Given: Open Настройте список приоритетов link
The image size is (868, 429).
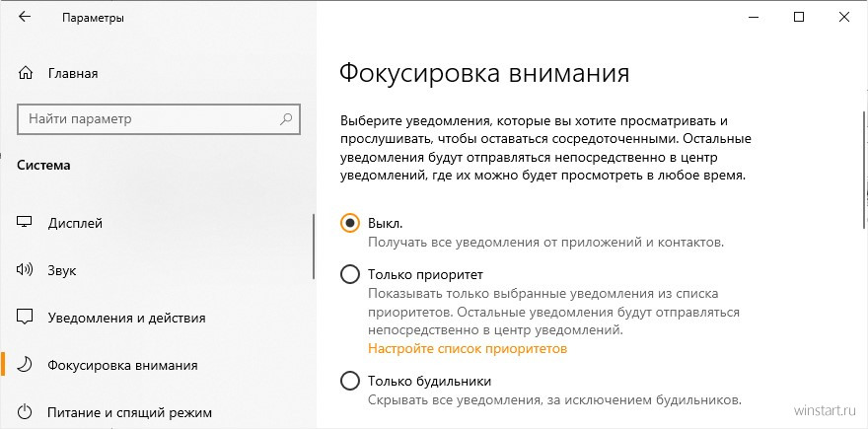Looking at the screenshot, I should pos(468,349).
